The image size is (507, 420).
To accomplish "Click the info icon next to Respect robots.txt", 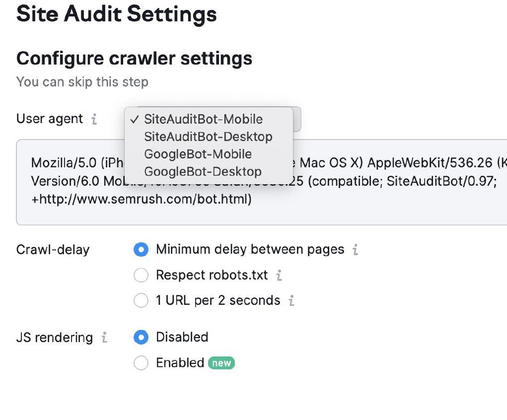I will click(279, 275).
